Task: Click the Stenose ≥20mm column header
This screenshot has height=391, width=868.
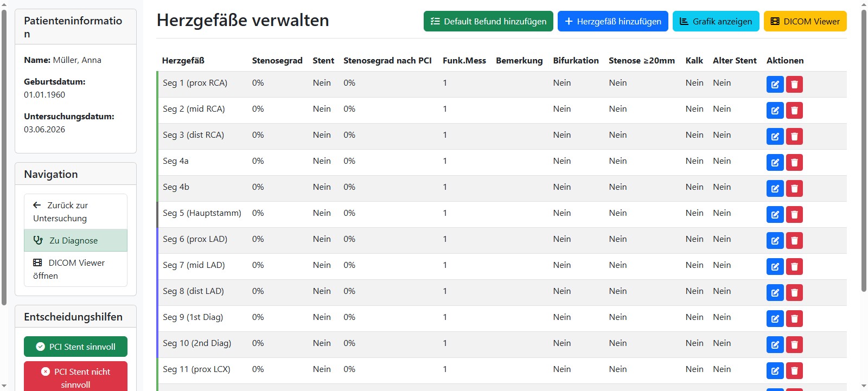Action: pyautogui.click(x=642, y=61)
